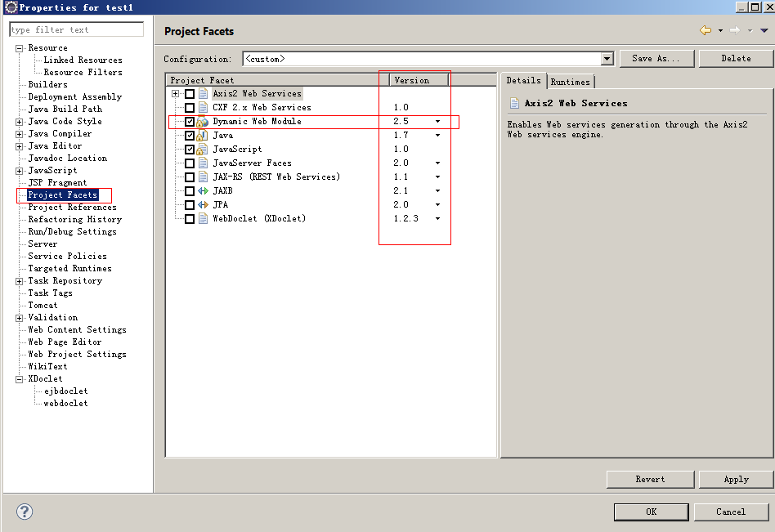
Task: Click the JavaScript facet icon
Action: 203,150
